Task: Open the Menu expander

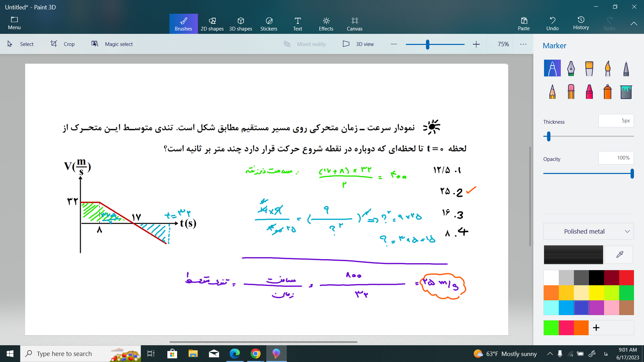Action: point(14,23)
